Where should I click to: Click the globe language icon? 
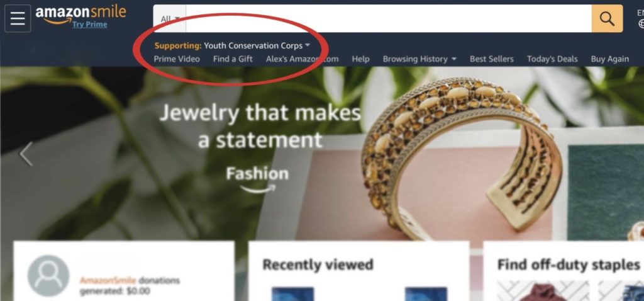click(641, 24)
